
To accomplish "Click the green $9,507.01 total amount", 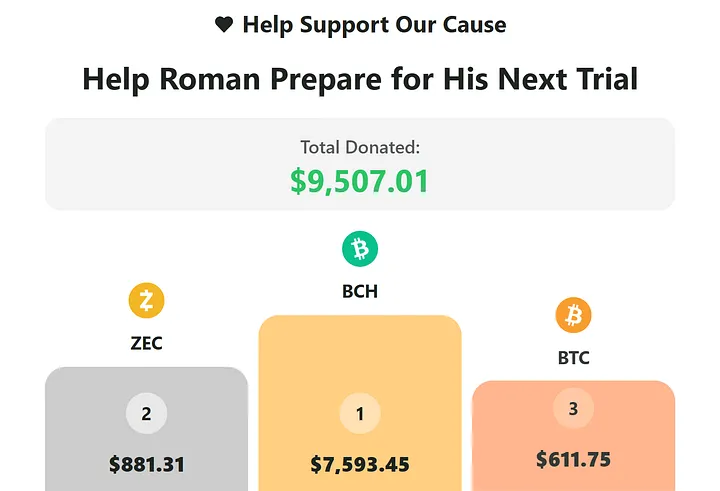I will coord(360,181).
